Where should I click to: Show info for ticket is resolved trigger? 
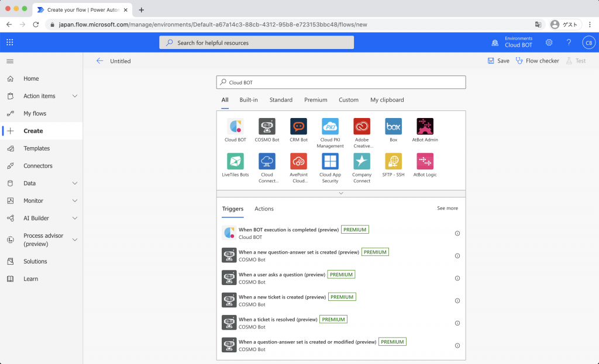(x=457, y=323)
